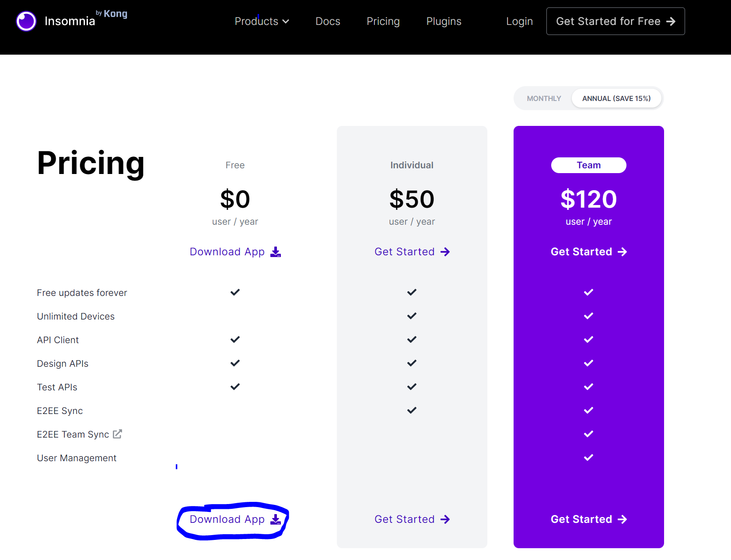Click the Free plan heading

click(x=235, y=165)
